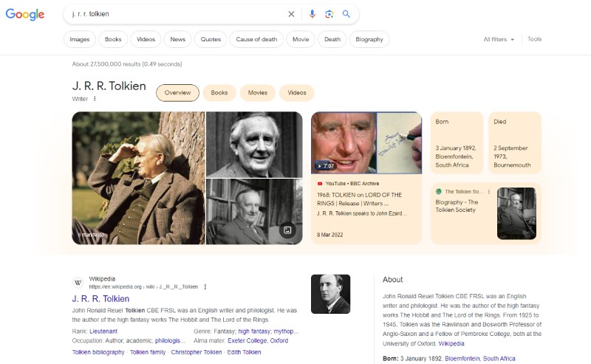
Task: Open the All filters dropdown
Action: click(499, 39)
